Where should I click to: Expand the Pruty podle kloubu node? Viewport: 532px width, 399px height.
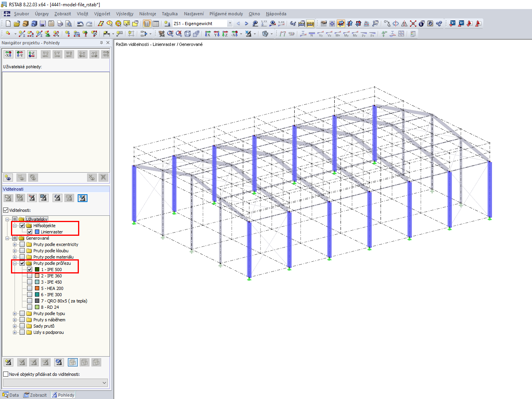point(15,251)
